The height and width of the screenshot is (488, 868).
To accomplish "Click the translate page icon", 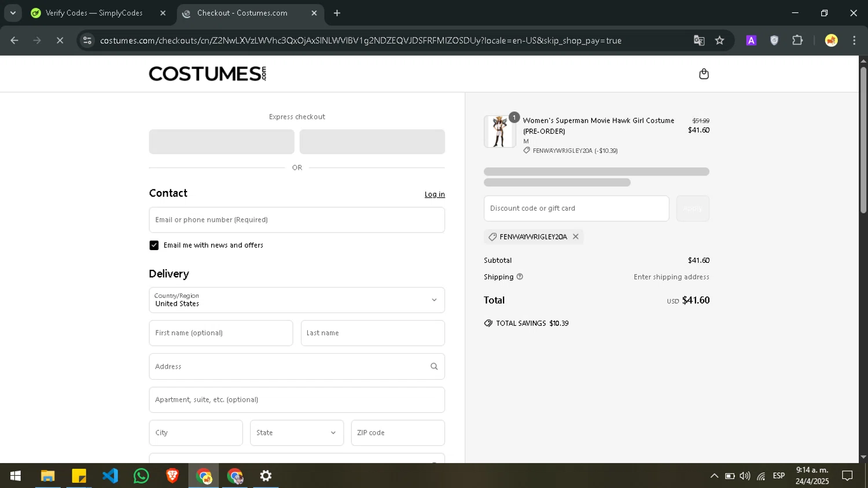I will [699, 41].
